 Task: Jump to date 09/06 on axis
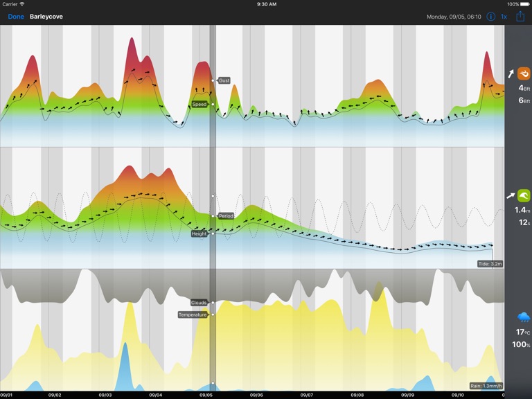tap(256, 395)
